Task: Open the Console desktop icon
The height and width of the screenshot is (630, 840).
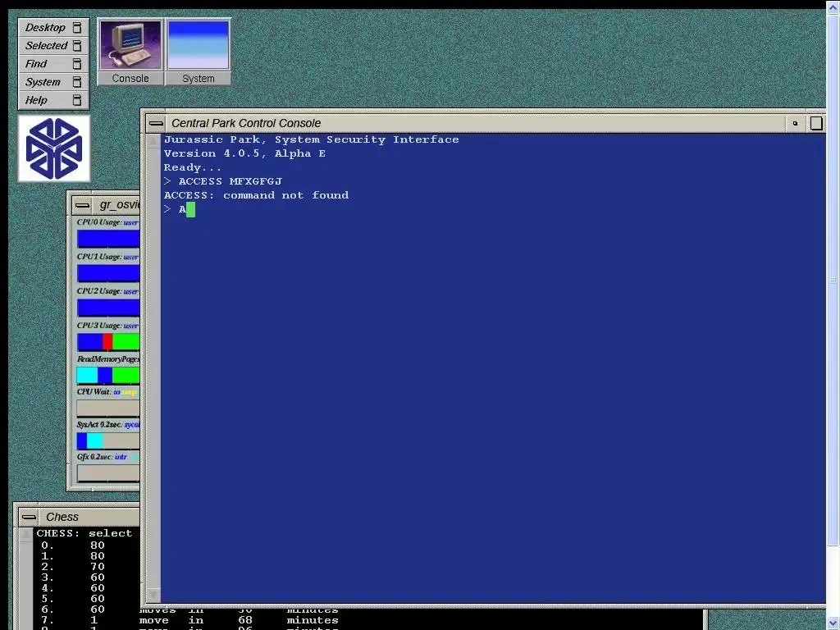Action: click(x=130, y=52)
